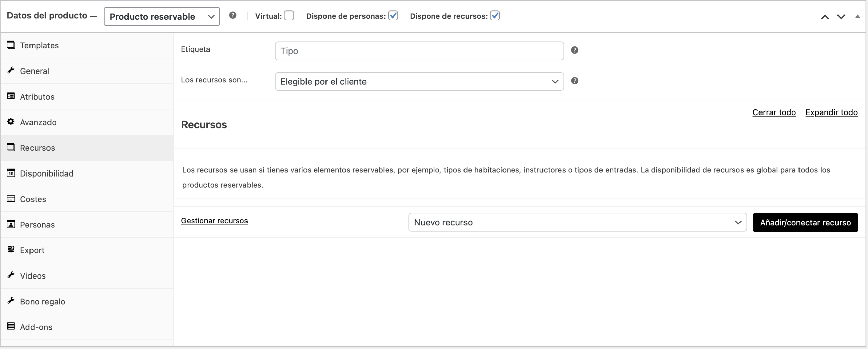Click the help icon next to Etiqueta field
Viewport: 868px width, 349px height.
click(x=574, y=50)
